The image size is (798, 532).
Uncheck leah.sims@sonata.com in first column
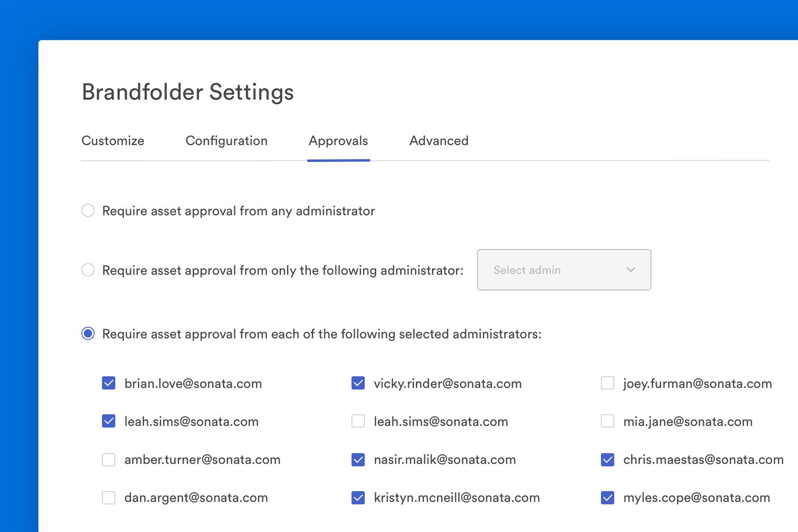109,421
